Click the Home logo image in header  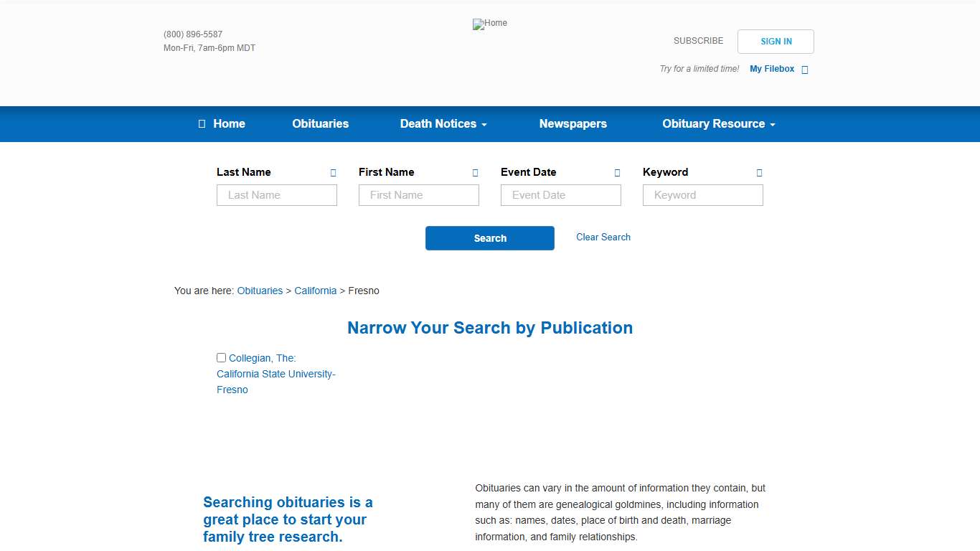click(489, 24)
